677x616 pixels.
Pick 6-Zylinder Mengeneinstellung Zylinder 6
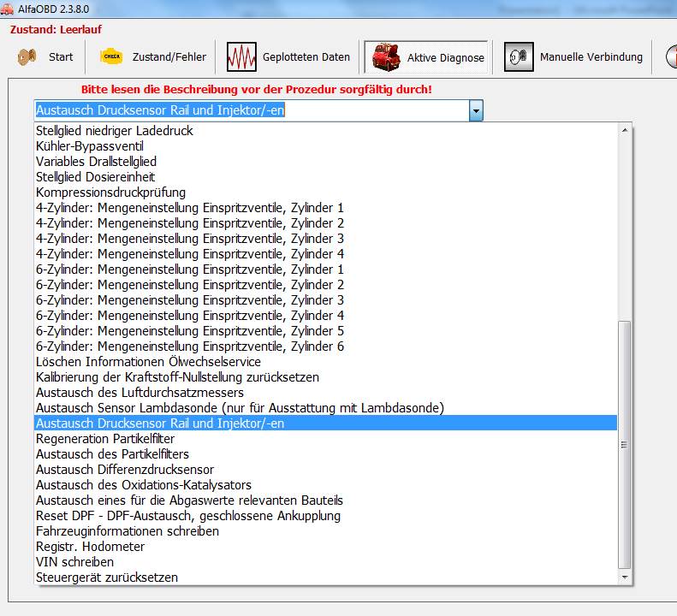click(x=189, y=346)
